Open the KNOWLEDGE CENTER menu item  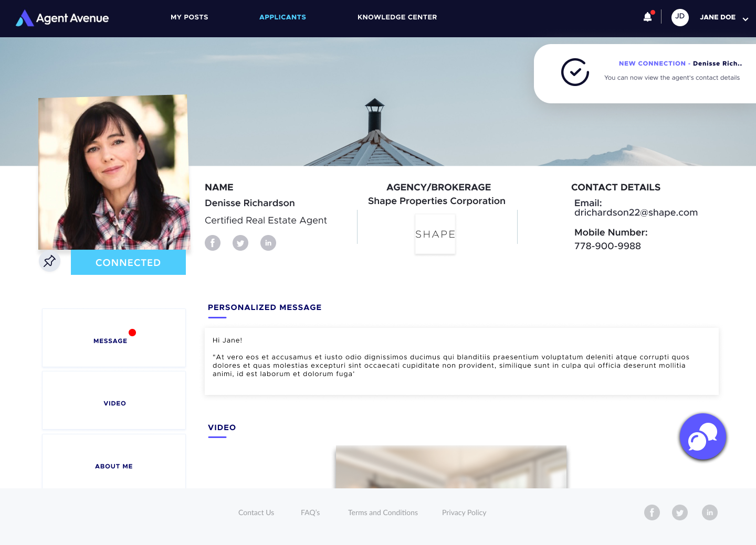coord(397,17)
